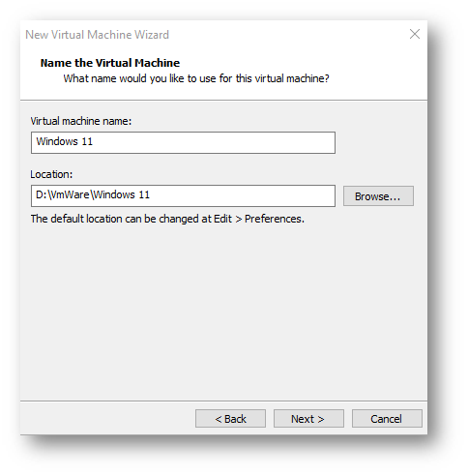Click the 'D:\VmWare\Windows 11' path text
The width and height of the screenshot is (468, 476).
click(93, 194)
